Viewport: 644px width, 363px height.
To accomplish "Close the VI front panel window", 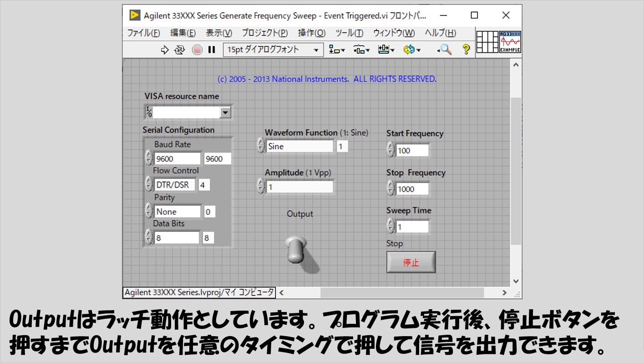I will 506,15.
